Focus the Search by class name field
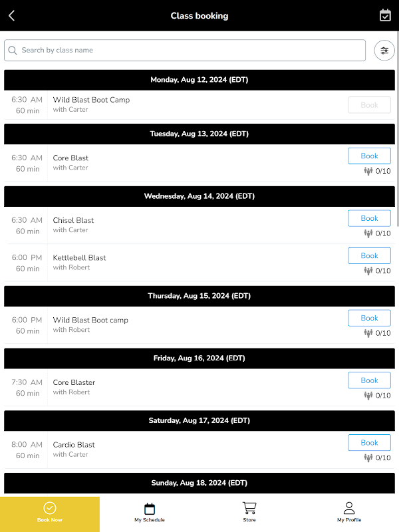The height and width of the screenshot is (532, 399). click(190, 51)
